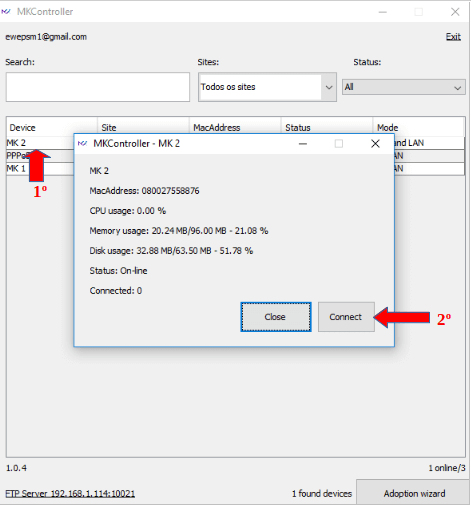Expand the Sites dropdown showing Todos os sites
Screen dimensions: 471x506
[267, 87]
